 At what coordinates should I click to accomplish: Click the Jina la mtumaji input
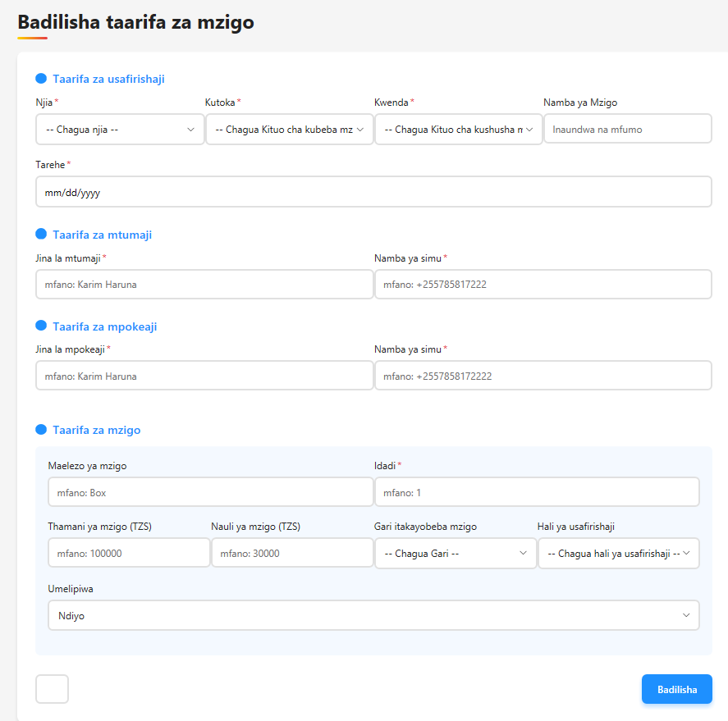[x=204, y=285]
